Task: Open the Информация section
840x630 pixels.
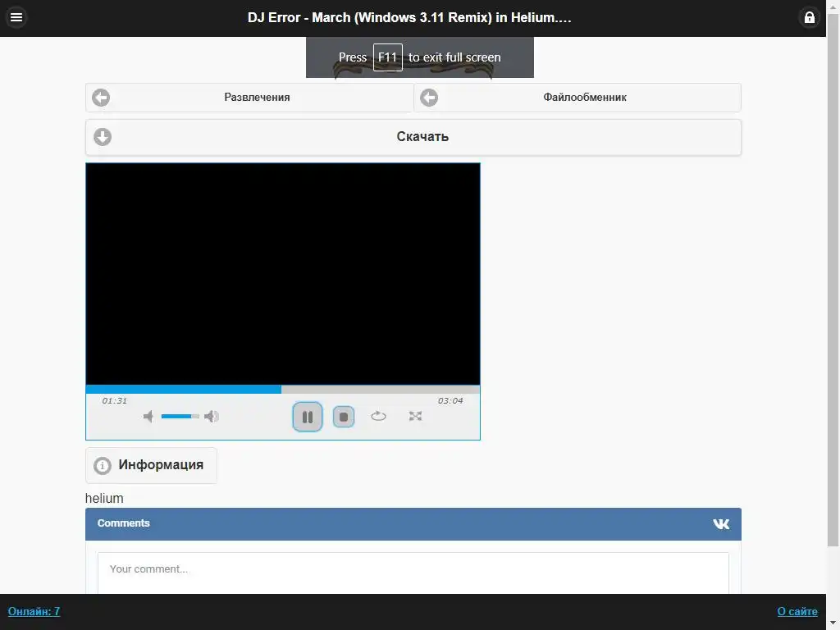Action: coord(151,465)
